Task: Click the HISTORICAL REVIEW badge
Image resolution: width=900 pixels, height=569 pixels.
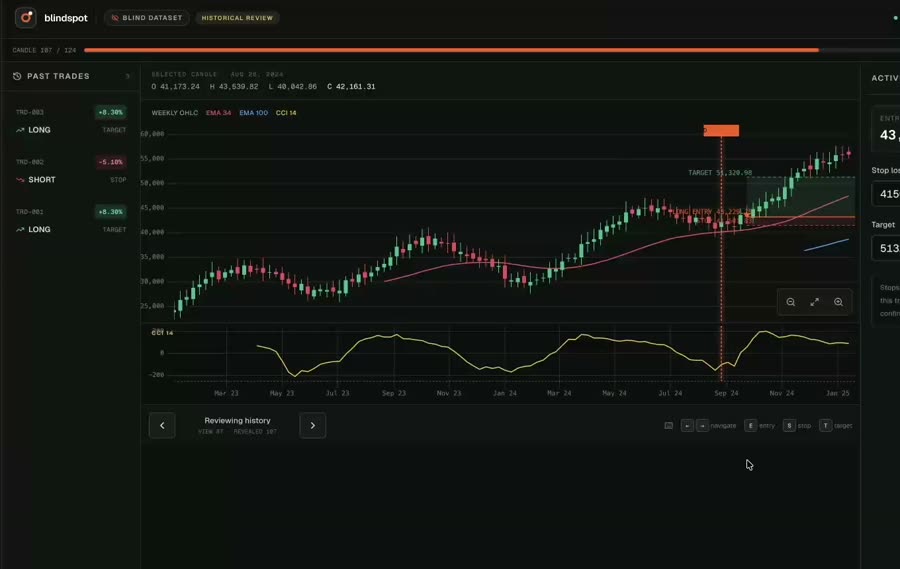Action: (237, 18)
